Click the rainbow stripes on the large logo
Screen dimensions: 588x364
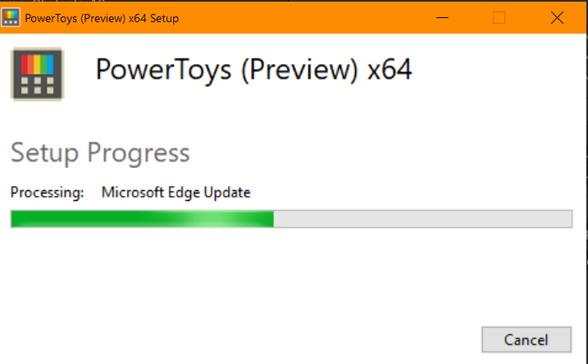tap(37, 65)
